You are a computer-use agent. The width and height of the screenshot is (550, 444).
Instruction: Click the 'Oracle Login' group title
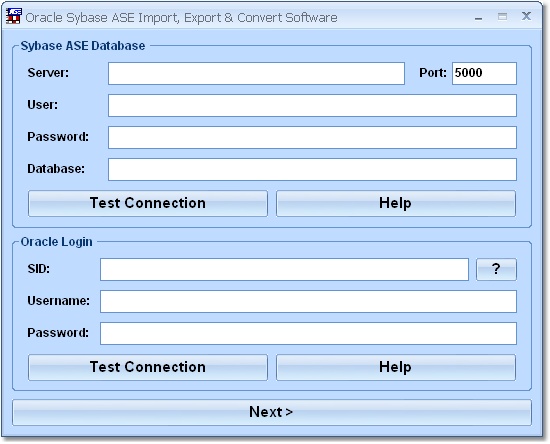point(56,242)
